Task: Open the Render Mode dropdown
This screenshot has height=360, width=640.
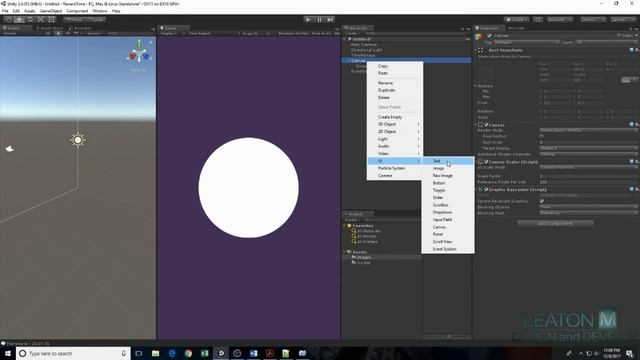Action: pyautogui.click(x=588, y=130)
